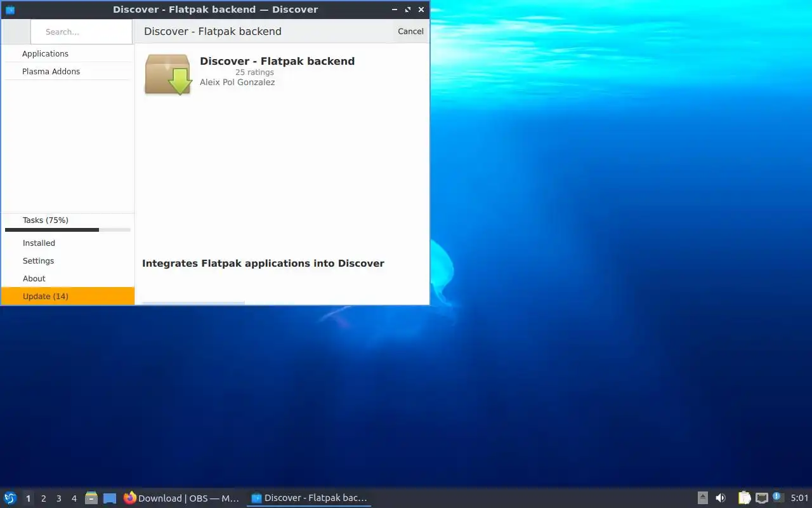Switch to workspace 2 in the pager
Image resolution: width=812 pixels, height=508 pixels.
(43, 498)
